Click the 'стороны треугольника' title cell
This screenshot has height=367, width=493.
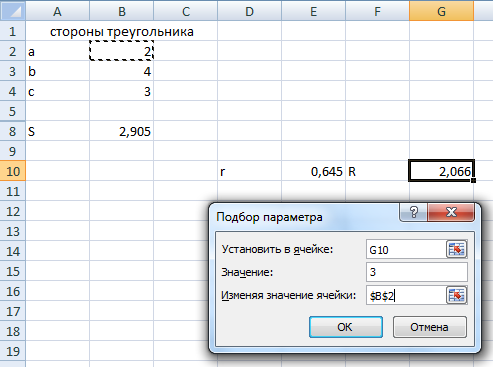coord(122,31)
